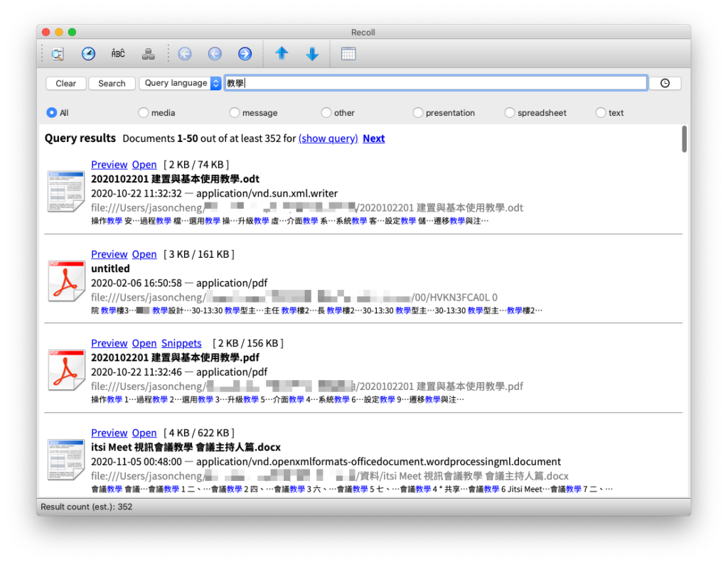Screen dimensions: 728x564
Task: Click the (show query) link
Action: [328, 139]
